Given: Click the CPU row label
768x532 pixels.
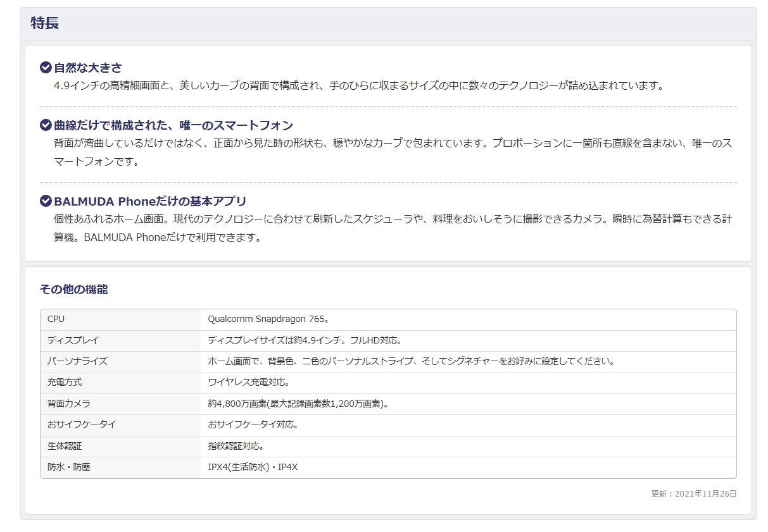Looking at the screenshot, I should 56,319.
